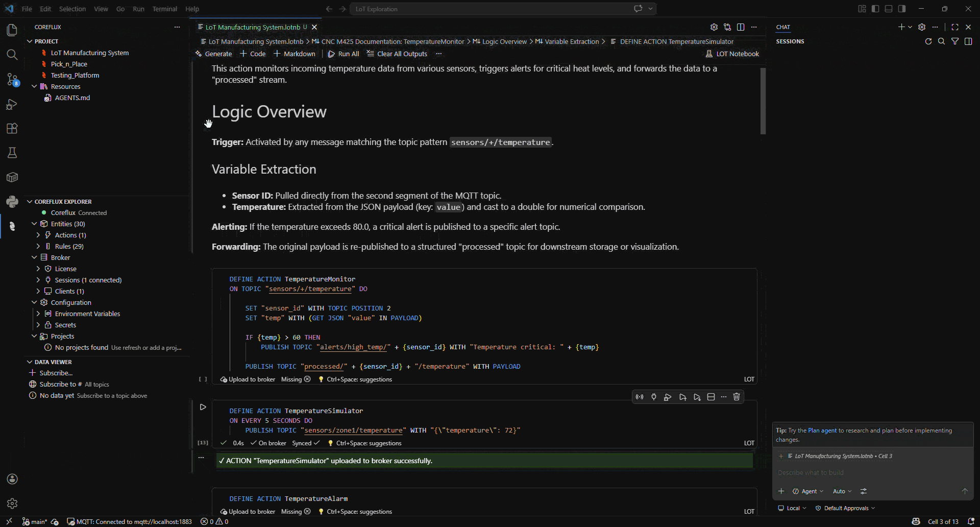Open the Testing beaker in activity bar

pyautogui.click(x=12, y=153)
